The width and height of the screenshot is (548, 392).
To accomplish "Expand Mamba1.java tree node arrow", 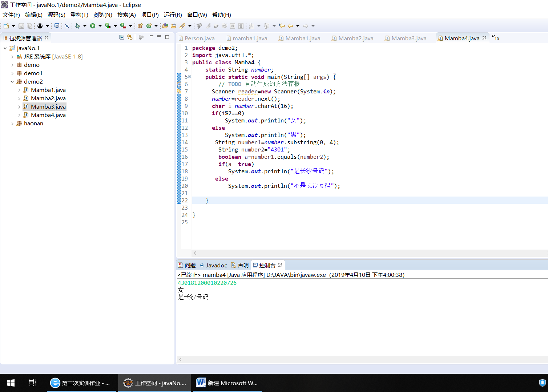I will [19, 90].
